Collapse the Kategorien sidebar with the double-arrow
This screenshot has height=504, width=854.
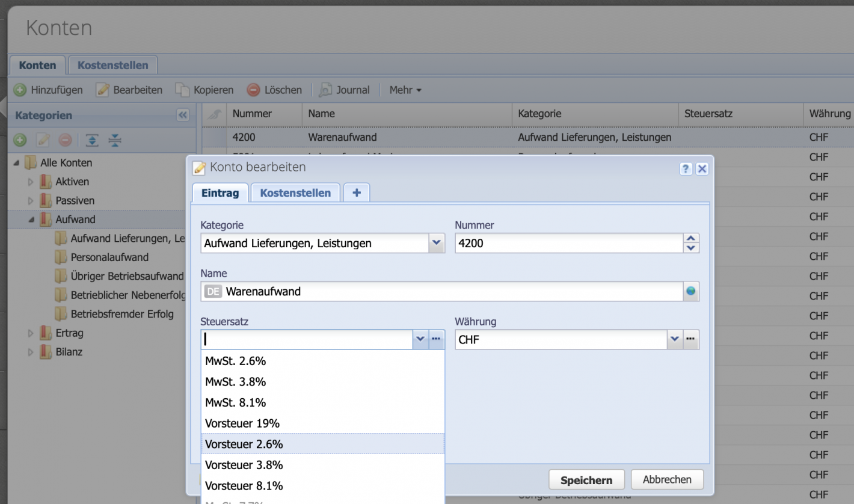point(183,115)
